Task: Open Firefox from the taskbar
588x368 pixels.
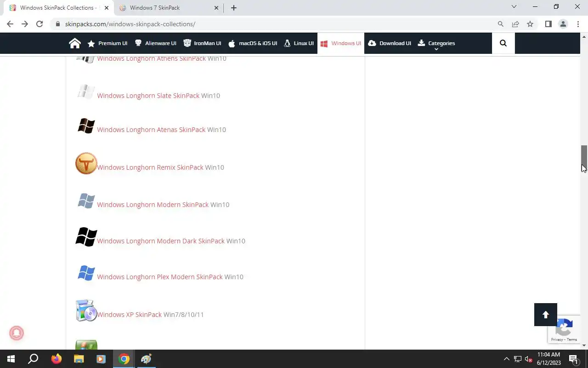Action: tap(57, 359)
